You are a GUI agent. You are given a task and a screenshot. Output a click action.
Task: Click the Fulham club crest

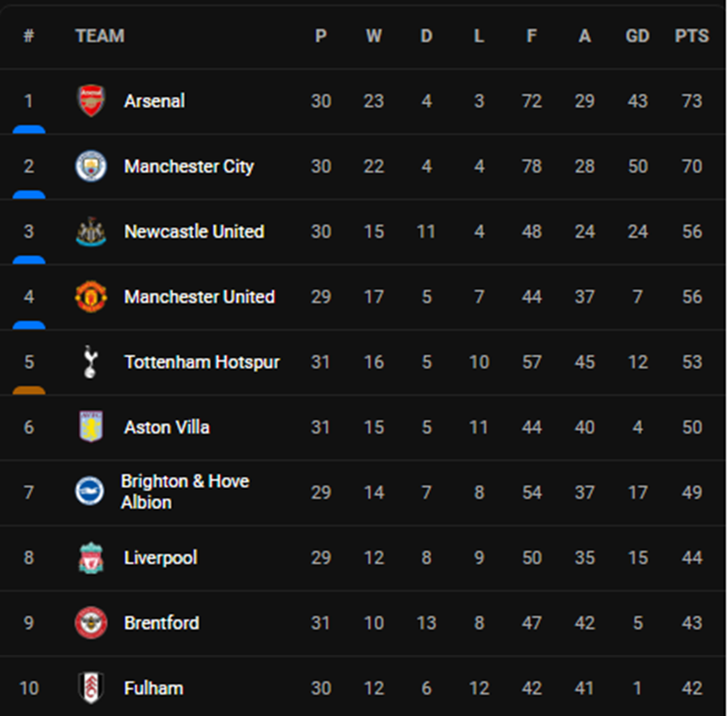coord(91,688)
